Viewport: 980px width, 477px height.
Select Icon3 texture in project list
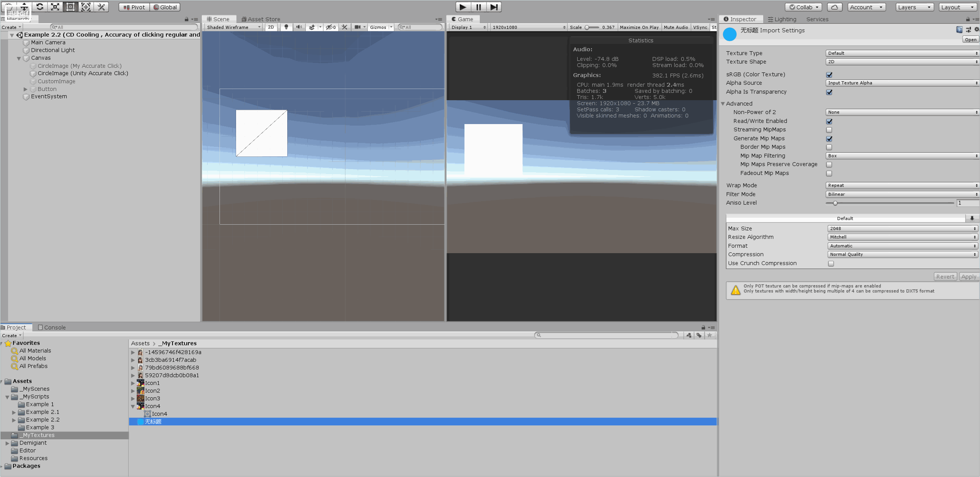coord(152,398)
